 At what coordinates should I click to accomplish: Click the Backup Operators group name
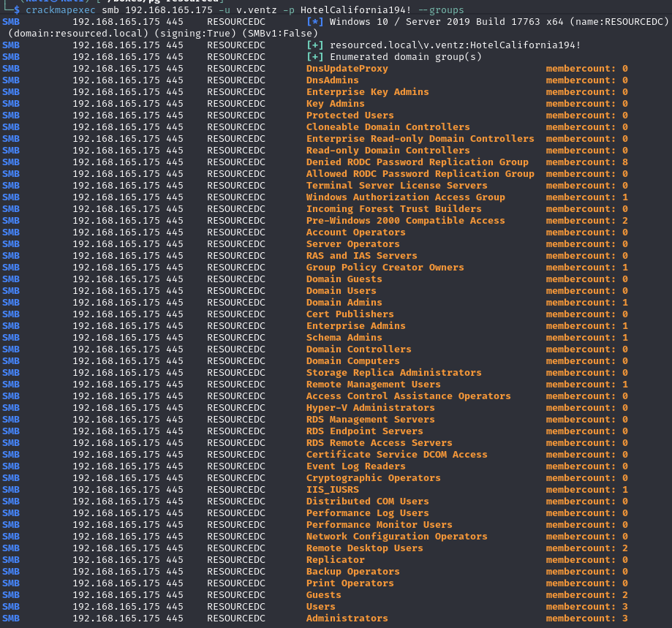coord(352,572)
